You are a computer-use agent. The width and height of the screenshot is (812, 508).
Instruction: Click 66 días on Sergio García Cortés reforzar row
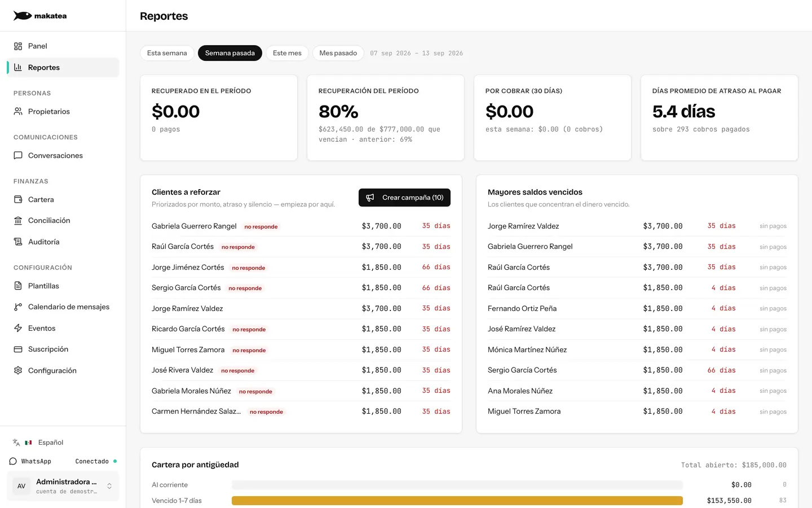[x=436, y=288]
